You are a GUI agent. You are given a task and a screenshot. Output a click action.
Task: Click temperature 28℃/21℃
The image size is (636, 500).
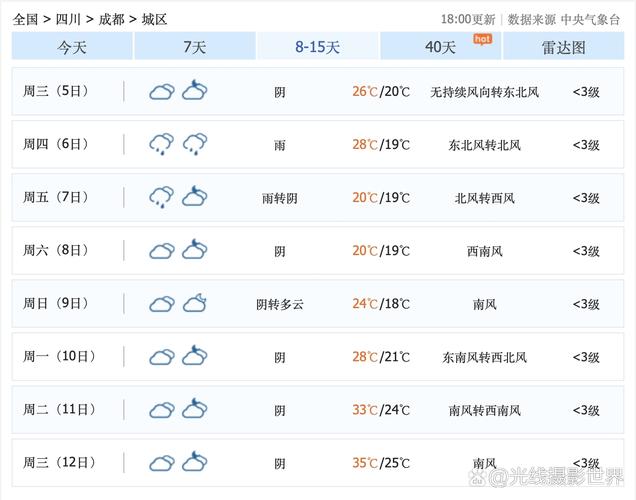381,357
